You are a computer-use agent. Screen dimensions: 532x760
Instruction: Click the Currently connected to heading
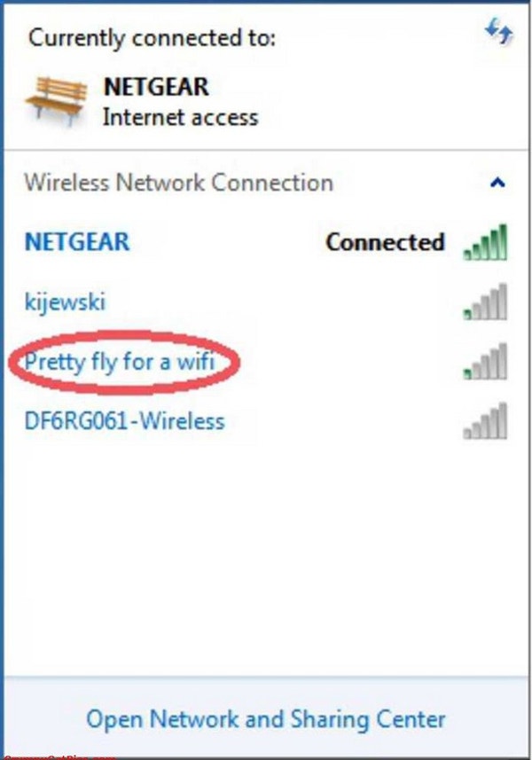pyautogui.click(x=153, y=38)
